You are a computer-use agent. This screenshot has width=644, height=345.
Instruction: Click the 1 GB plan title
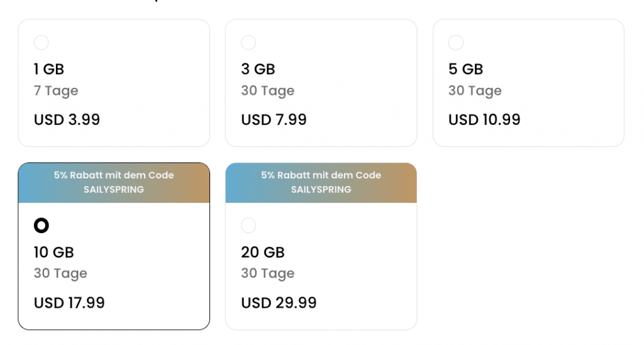(49, 69)
